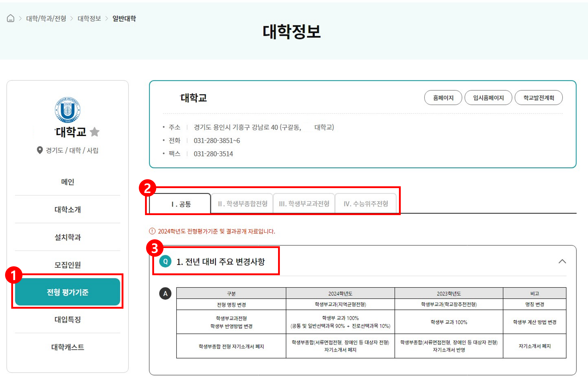Click the 대학정보 page title
This screenshot has width=588, height=384.
[x=291, y=32]
